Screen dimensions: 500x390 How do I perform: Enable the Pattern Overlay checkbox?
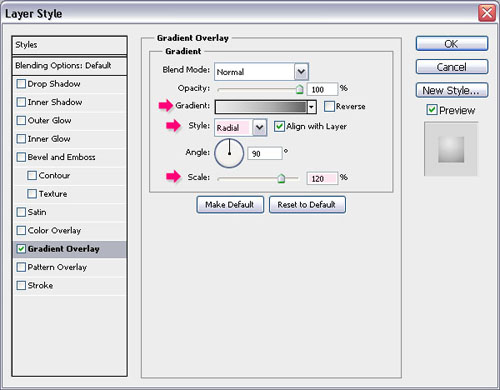21,267
